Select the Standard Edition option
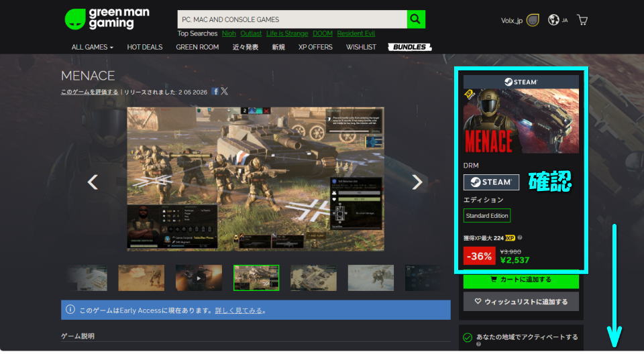644x362 pixels. tap(487, 216)
